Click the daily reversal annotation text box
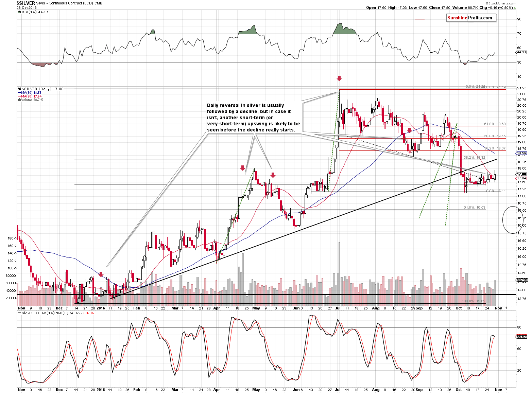The height and width of the screenshot is (393, 532). [x=254, y=118]
